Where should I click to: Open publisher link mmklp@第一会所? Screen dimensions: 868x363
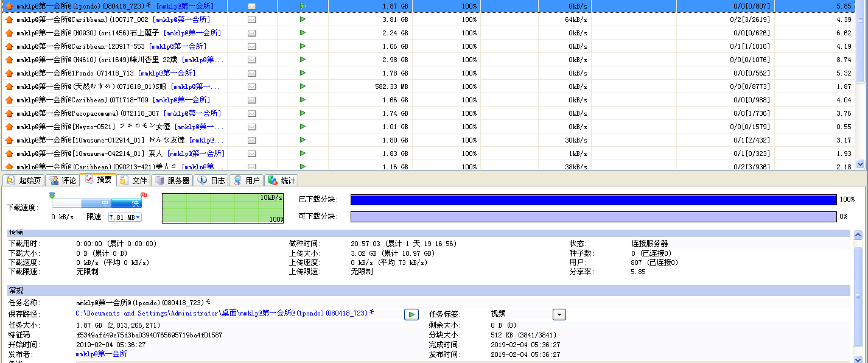(102, 354)
